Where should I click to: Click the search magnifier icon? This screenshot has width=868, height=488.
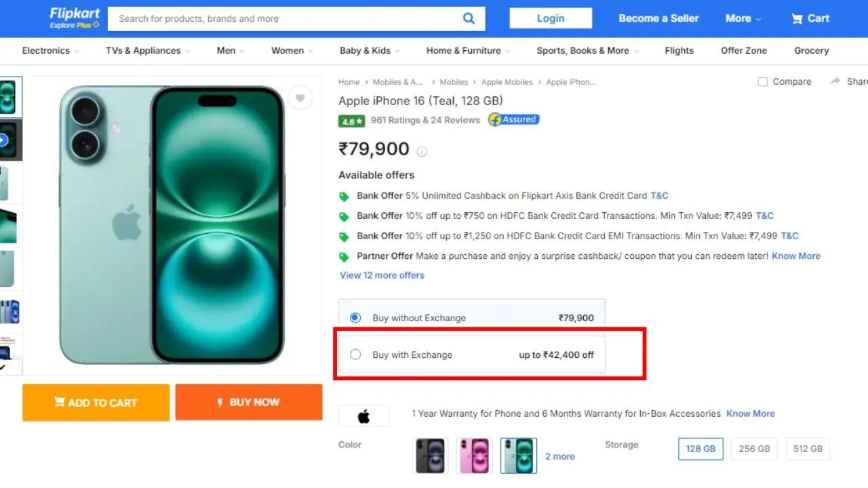469,18
